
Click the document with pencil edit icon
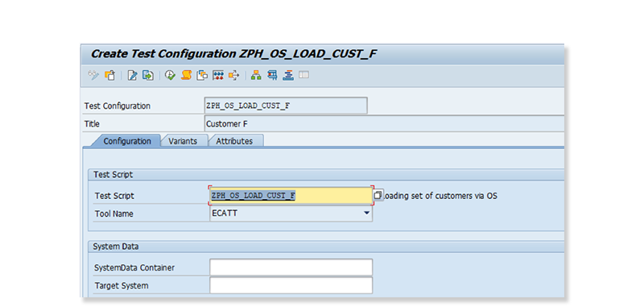(x=132, y=75)
